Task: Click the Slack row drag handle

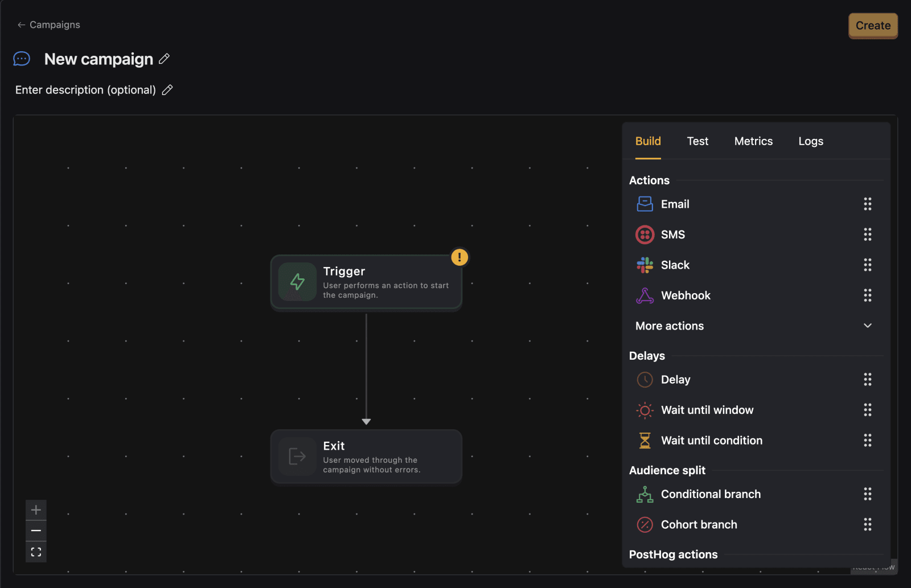Action: pyautogui.click(x=867, y=265)
